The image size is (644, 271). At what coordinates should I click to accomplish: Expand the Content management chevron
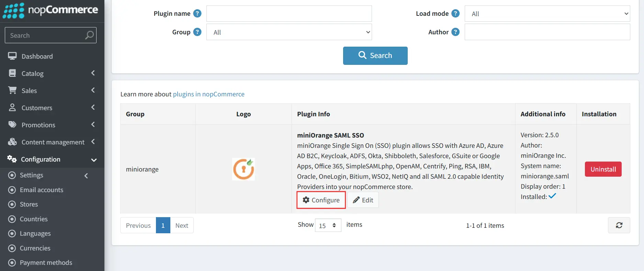(93, 142)
